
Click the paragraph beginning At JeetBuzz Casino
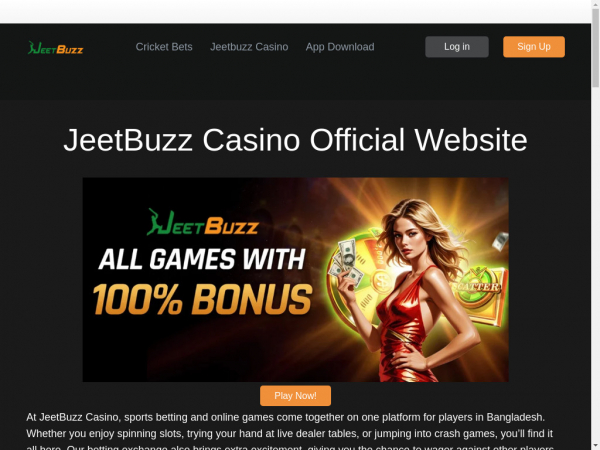(290, 432)
